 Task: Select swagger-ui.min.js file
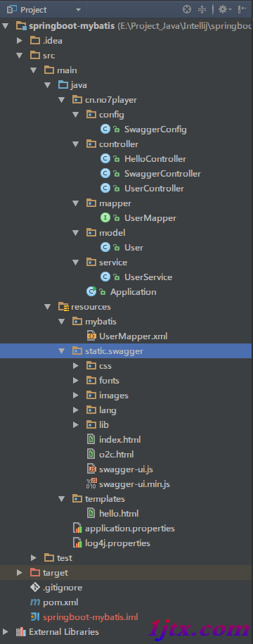coord(134,484)
